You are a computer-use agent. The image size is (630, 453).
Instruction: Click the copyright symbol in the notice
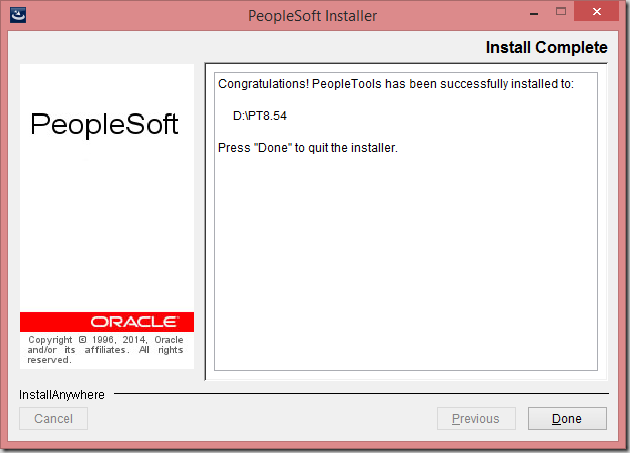coord(82,340)
